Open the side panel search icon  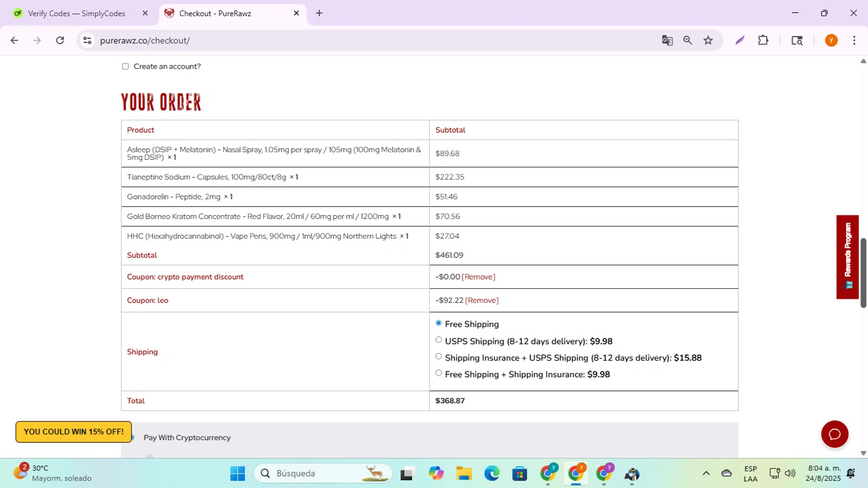pos(797,41)
